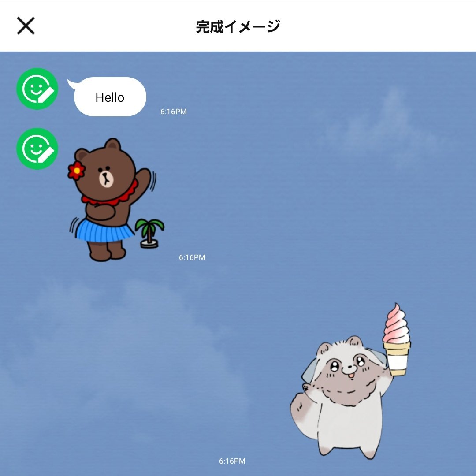Tap the 完成イメージ title text
Viewport: 476px width, 476px height.
[x=238, y=27]
